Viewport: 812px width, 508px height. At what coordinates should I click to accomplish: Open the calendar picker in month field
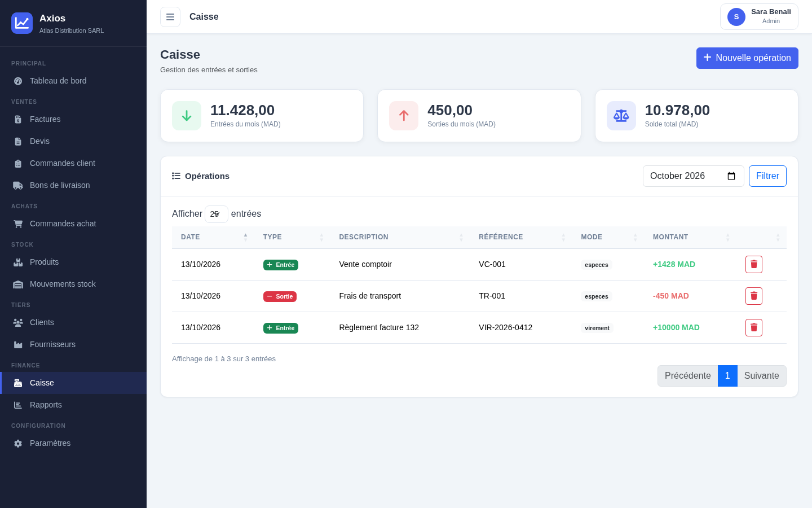pyautogui.click(x=731, y=176)
